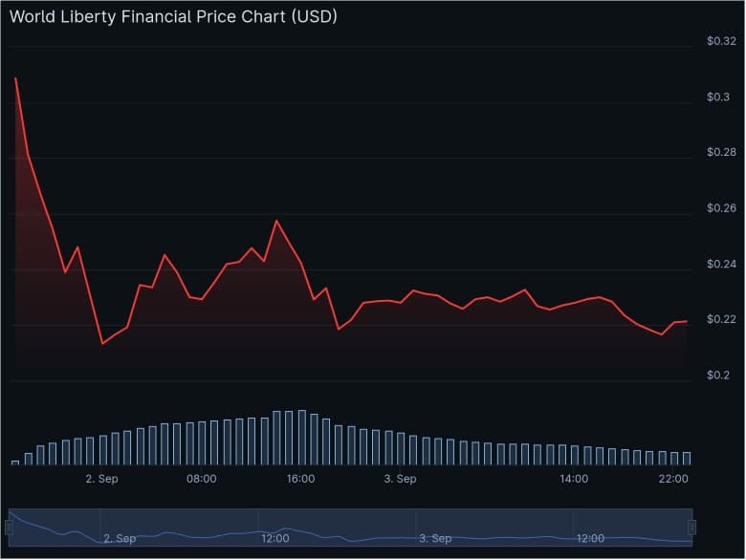Click the left range navigator handle
Screen dimensions: 746x560
(x=9, y=527)
